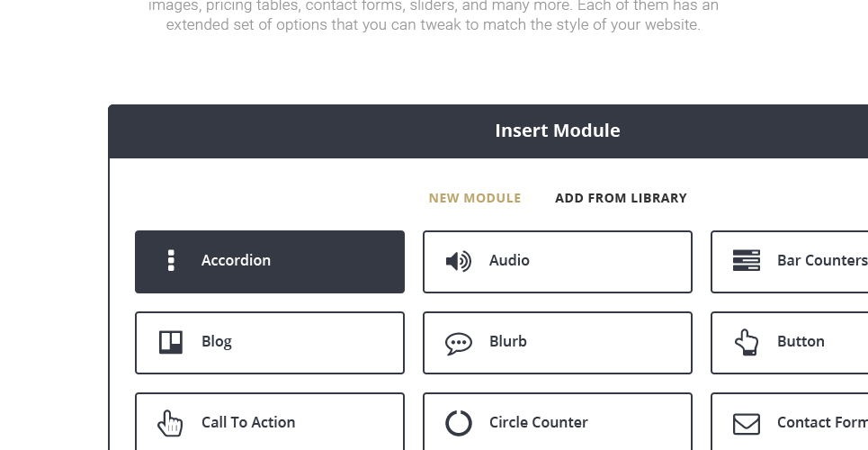Click the Circle Counter ring icon

[x=459, y=423]
